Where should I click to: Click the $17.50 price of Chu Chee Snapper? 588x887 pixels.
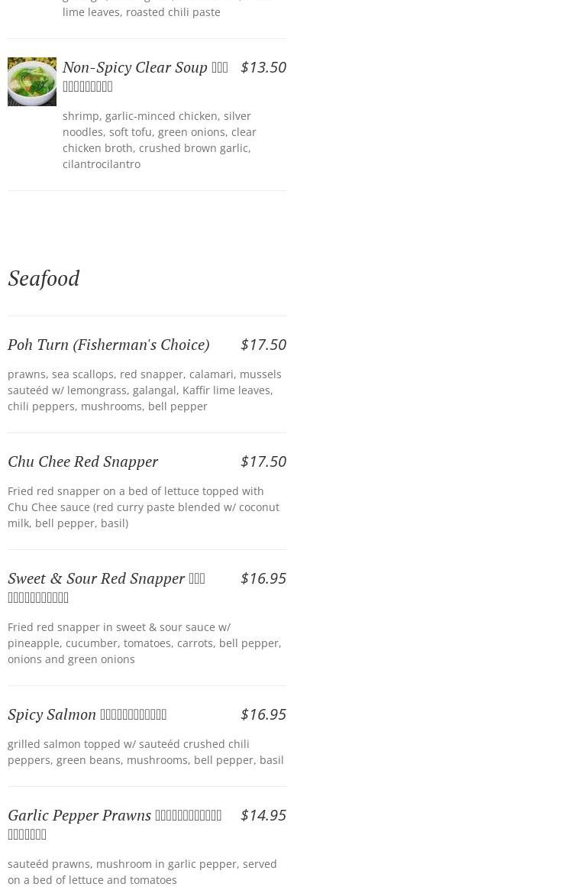pos(263,461)
